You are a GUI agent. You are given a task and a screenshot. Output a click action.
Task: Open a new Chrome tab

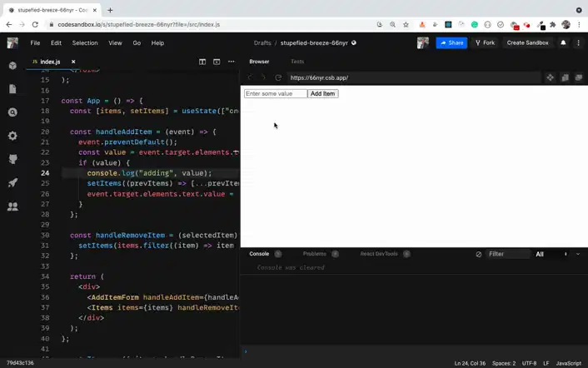pos(110,10)
